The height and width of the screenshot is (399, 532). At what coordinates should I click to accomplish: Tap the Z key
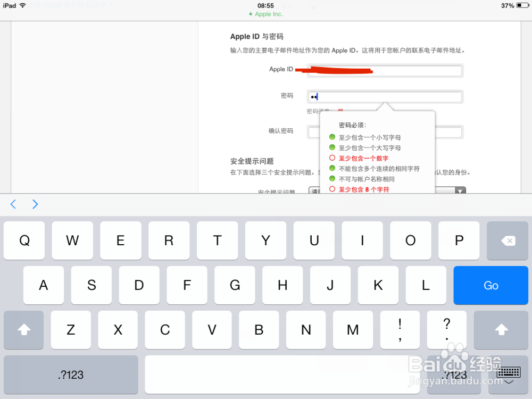[x=71, y=329]
